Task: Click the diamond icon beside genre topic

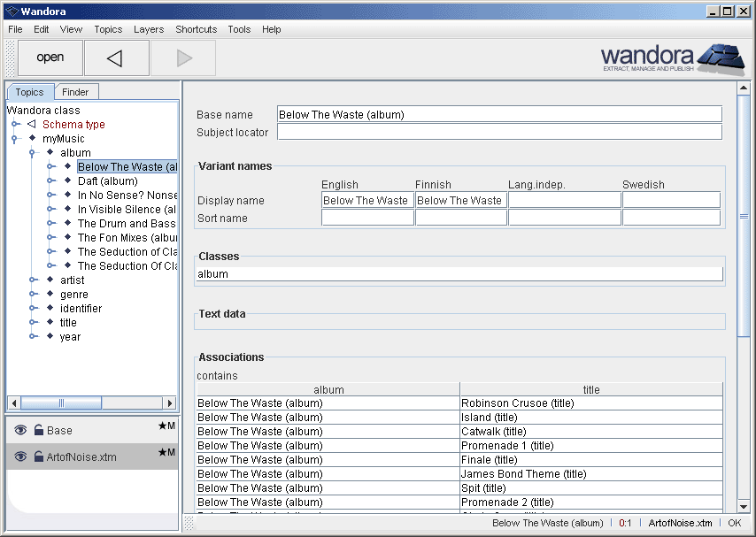Action: point(50,295)
